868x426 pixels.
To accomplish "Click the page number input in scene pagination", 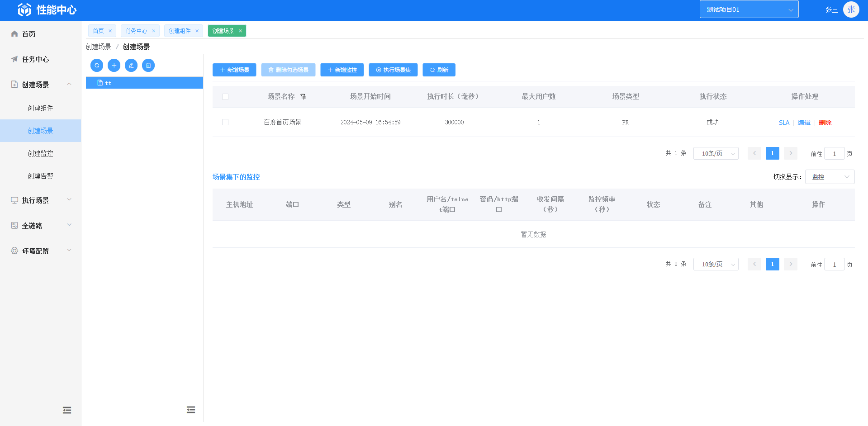I will pyautogui.click(x=834, y=154).
